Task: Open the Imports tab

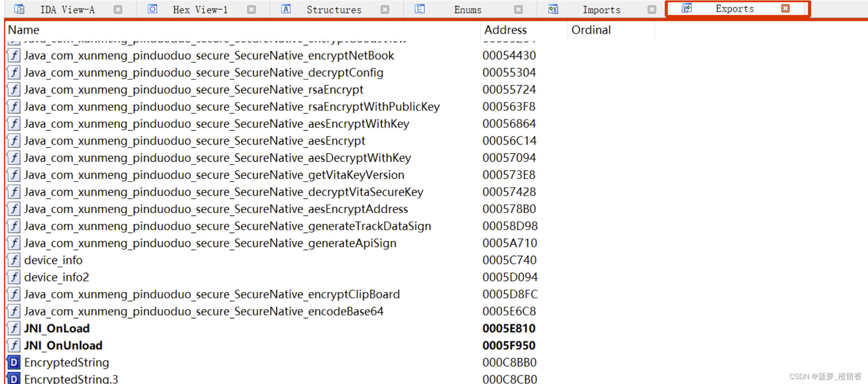Action: [x=601, y=10]
